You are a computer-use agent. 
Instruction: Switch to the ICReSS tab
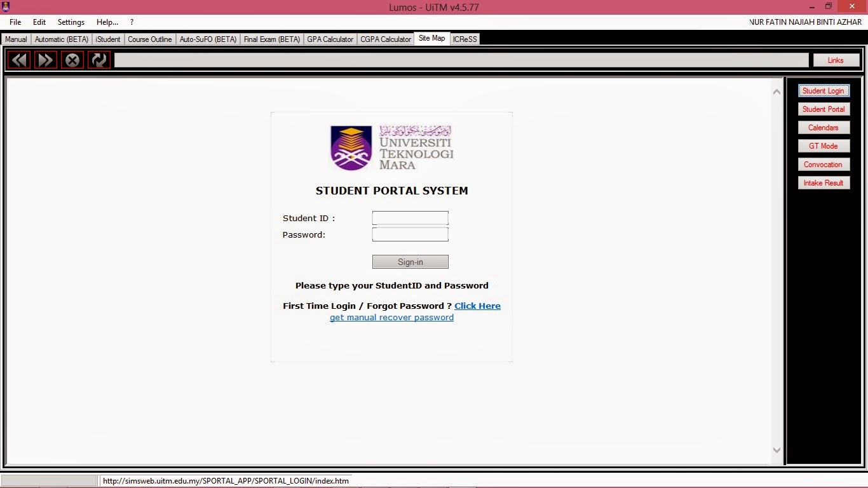click(465, 39)
